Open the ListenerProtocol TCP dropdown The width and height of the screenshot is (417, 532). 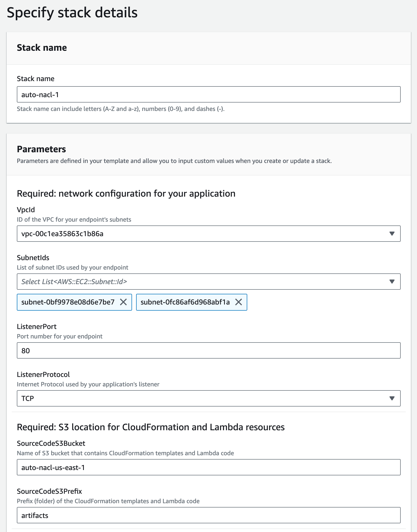[204, 398]
